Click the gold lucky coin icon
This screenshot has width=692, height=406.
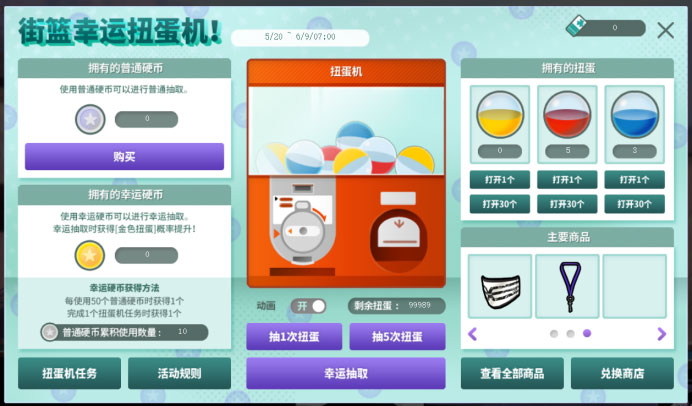pyautogui.click(x=90, y=255)
